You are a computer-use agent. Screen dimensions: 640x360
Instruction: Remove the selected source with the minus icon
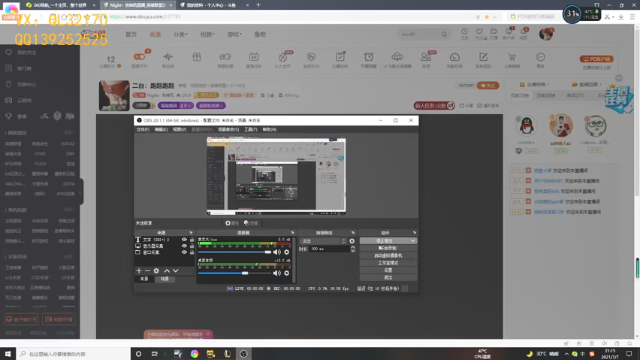(147, 271)
